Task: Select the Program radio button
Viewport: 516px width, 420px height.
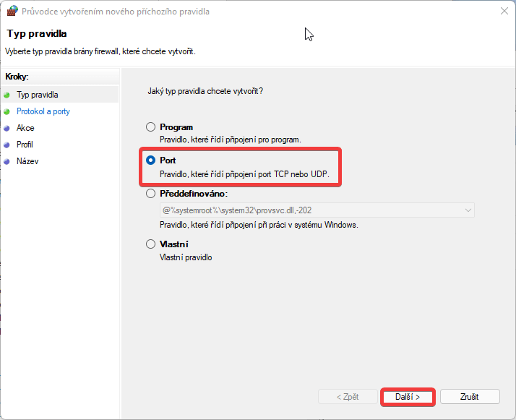Action: coord(151,127)
